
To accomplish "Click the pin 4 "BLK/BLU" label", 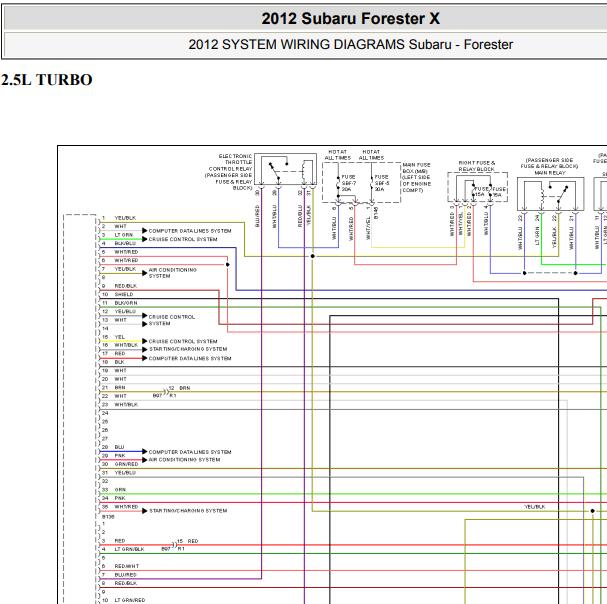I will (x=125, y=244).
